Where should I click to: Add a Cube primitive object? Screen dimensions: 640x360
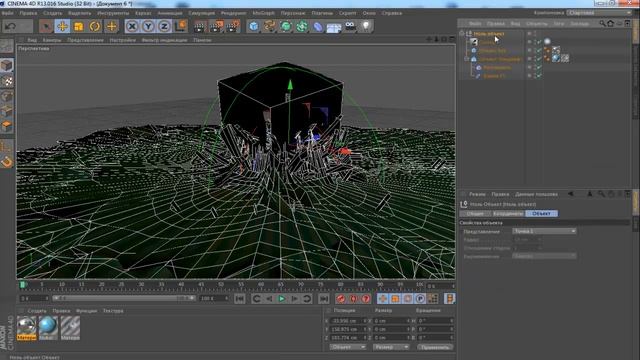[253, 27]
